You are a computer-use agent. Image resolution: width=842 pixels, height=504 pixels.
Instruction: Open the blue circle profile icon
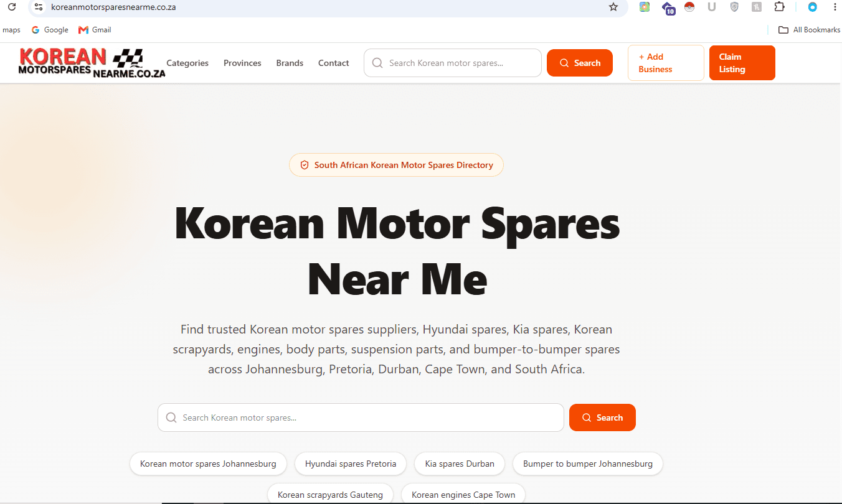point(812,7)
